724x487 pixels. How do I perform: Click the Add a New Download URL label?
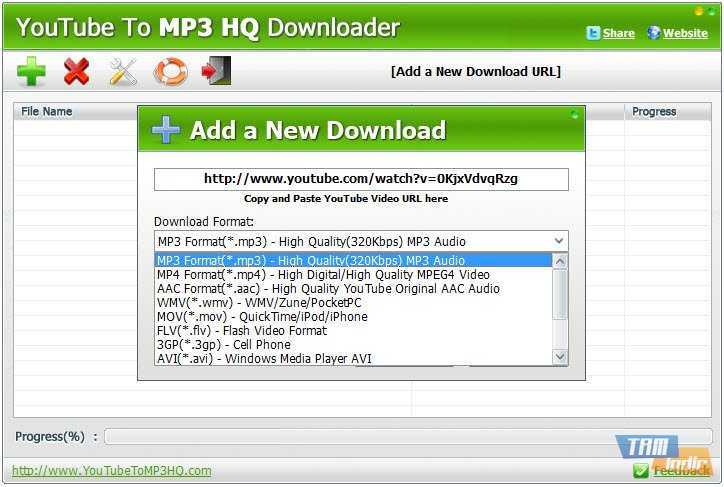click(476, 72)
